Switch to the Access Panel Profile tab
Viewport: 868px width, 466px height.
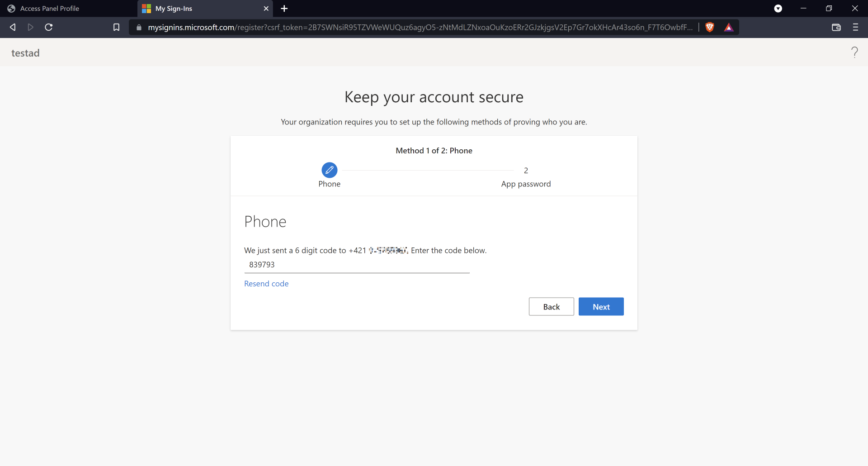point(50,8)
